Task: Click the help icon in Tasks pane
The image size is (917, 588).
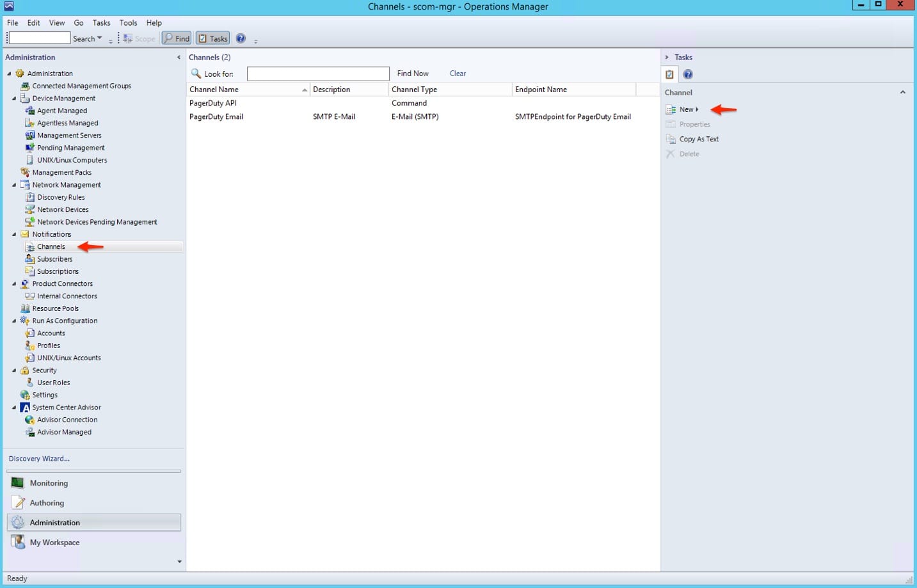Action: [x=688, y=74]
